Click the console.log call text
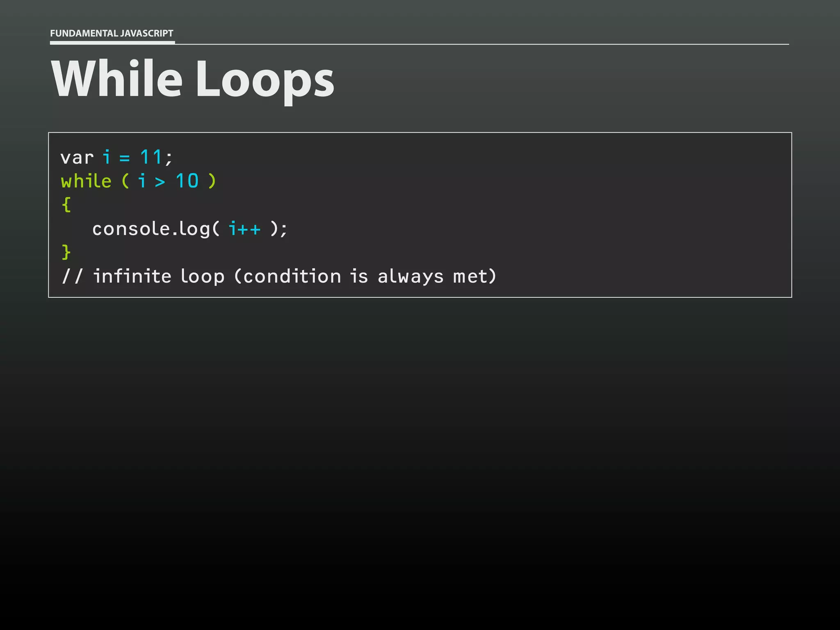 pos(151,229)
